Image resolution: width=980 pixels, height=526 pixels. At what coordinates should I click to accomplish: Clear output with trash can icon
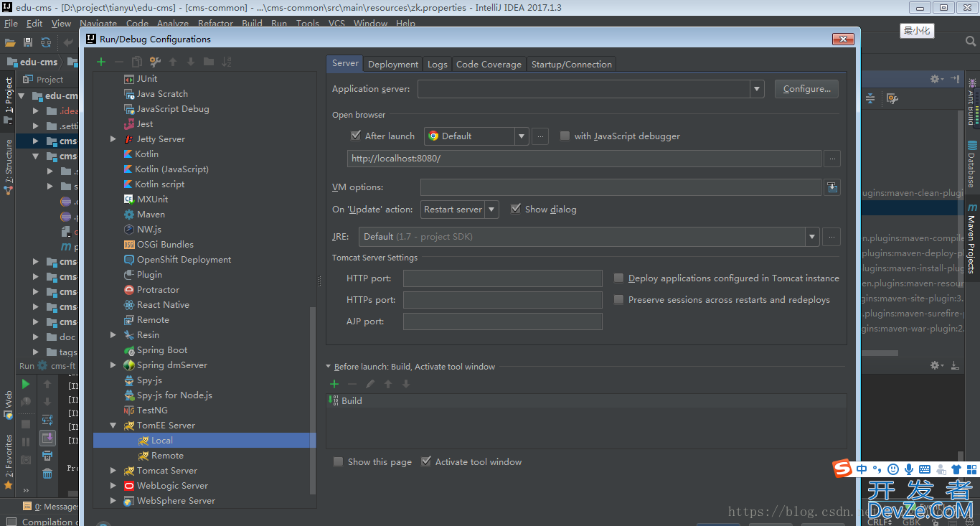pos(47,473)
